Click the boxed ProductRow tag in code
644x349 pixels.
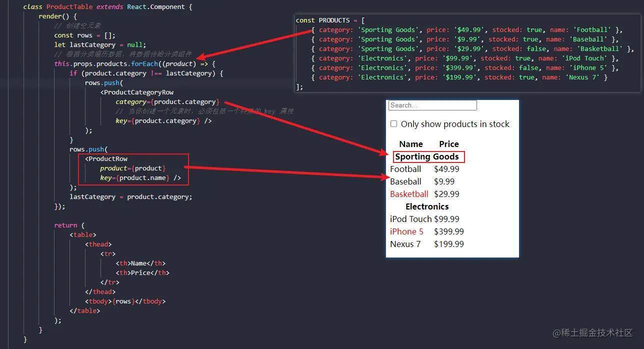point(107,159)
